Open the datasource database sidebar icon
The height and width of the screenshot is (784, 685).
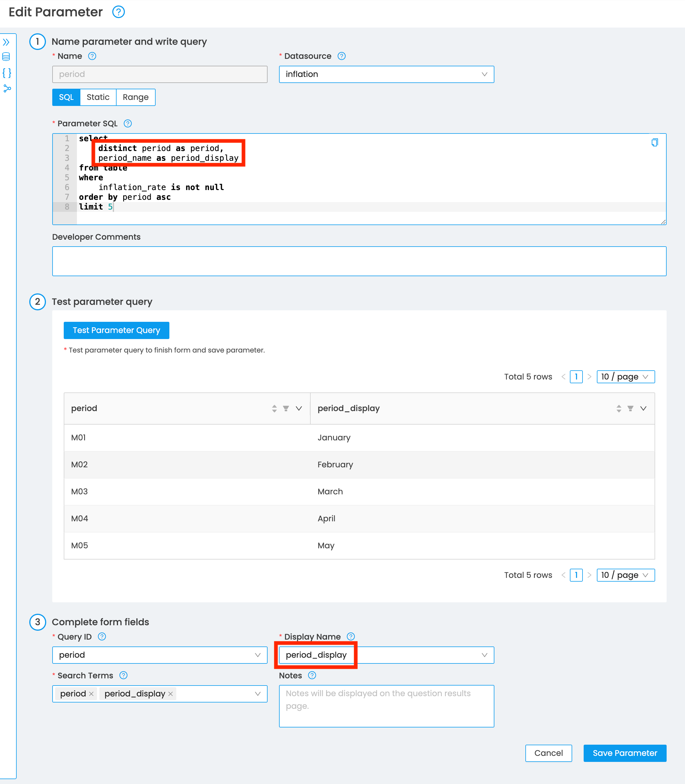pyautogui.click(x=6, y=57)
